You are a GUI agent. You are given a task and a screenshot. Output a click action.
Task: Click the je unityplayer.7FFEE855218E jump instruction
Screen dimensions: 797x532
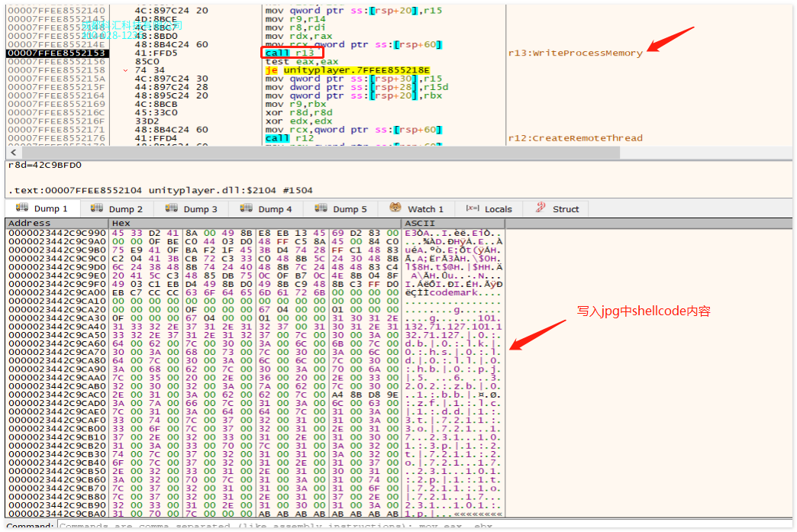point(347,70)
